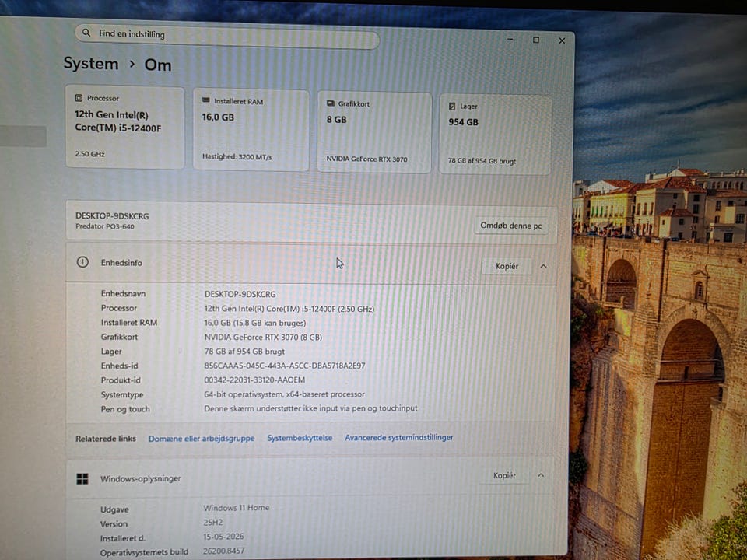
Task: Copy Windows info with Windows-oplysninger Kopiér button
Action: pos(504,475)
